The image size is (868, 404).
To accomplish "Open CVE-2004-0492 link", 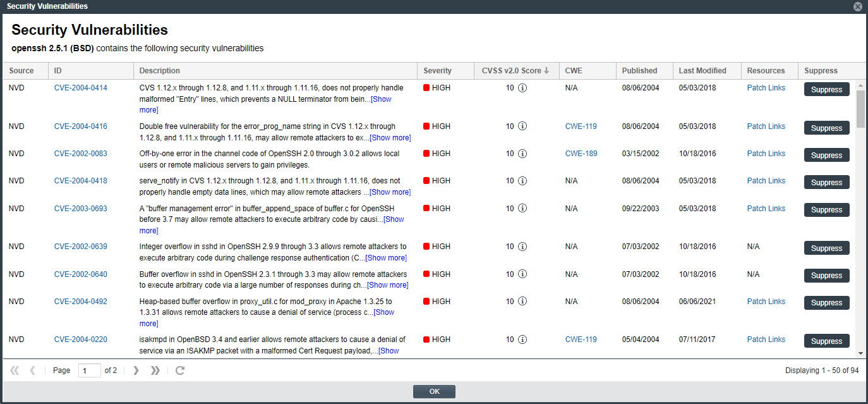I will pyautogui.click(x=81, y=302).
